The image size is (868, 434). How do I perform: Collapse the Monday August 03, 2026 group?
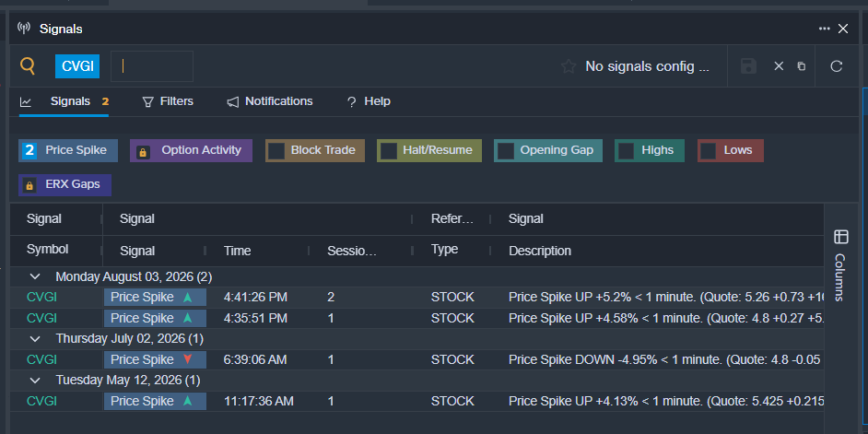[35, 276]
